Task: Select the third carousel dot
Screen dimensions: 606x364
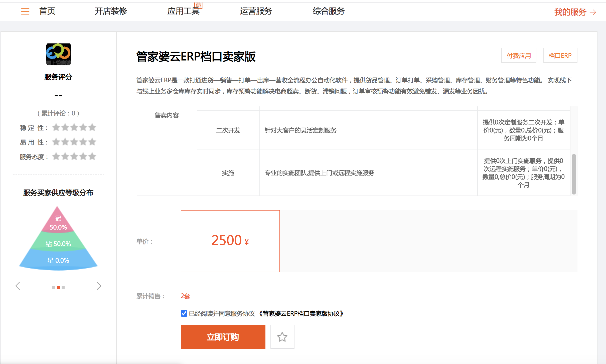Action: pyautogui.click(x=63, y=287)
